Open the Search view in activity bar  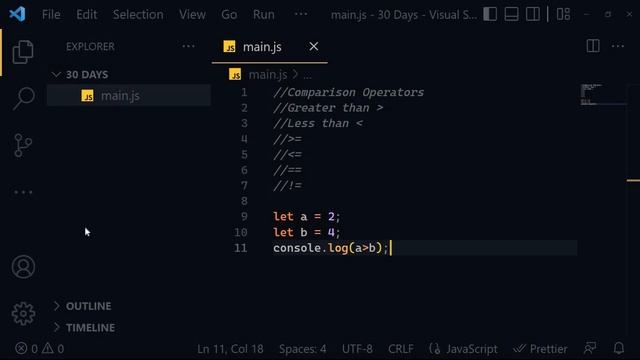tap(24, 98)
